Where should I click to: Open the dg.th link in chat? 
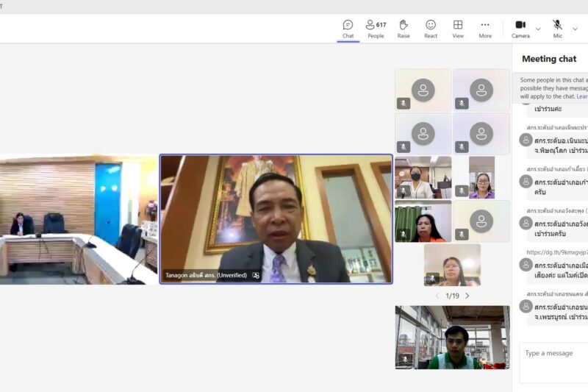(557, 252)
